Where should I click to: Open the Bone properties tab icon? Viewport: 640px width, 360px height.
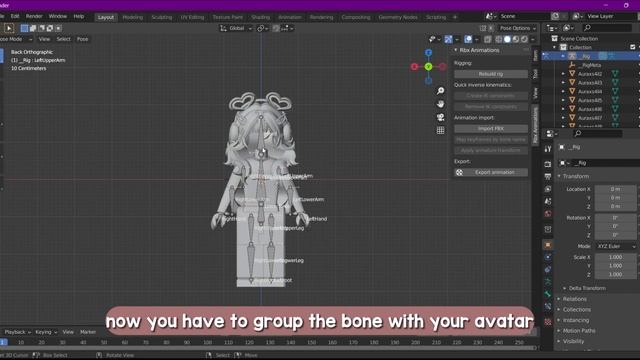coord(548,294)
